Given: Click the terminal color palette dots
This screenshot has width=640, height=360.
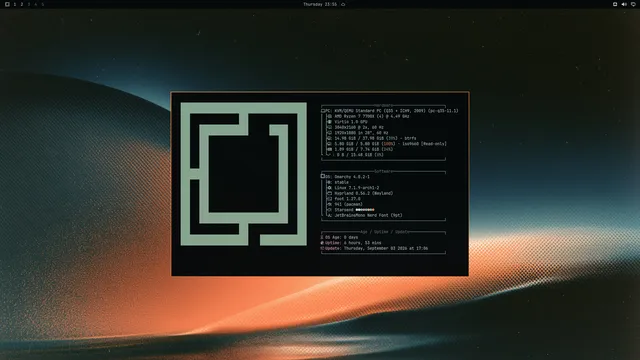Looking at the screenshot, I should pos(365,210).
